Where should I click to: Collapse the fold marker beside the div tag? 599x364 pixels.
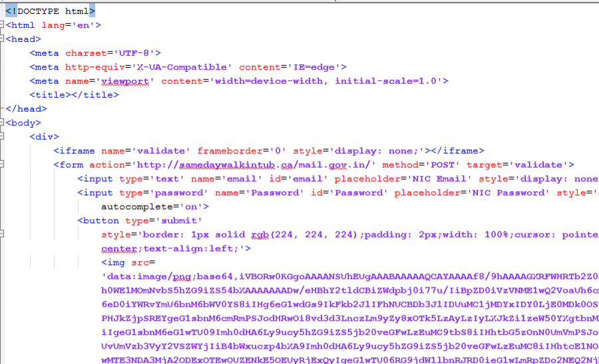pos(1,136)
